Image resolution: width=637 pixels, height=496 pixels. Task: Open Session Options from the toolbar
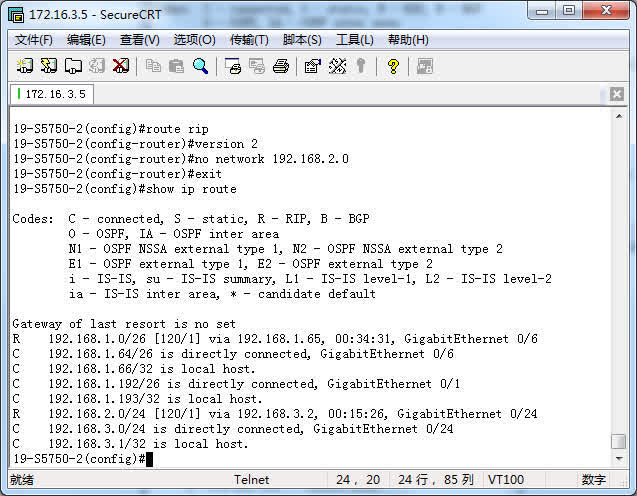(312, 66)
